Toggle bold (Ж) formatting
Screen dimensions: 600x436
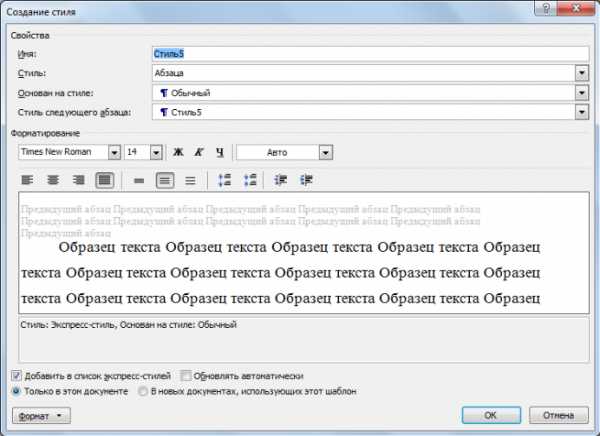click(179, 152)
